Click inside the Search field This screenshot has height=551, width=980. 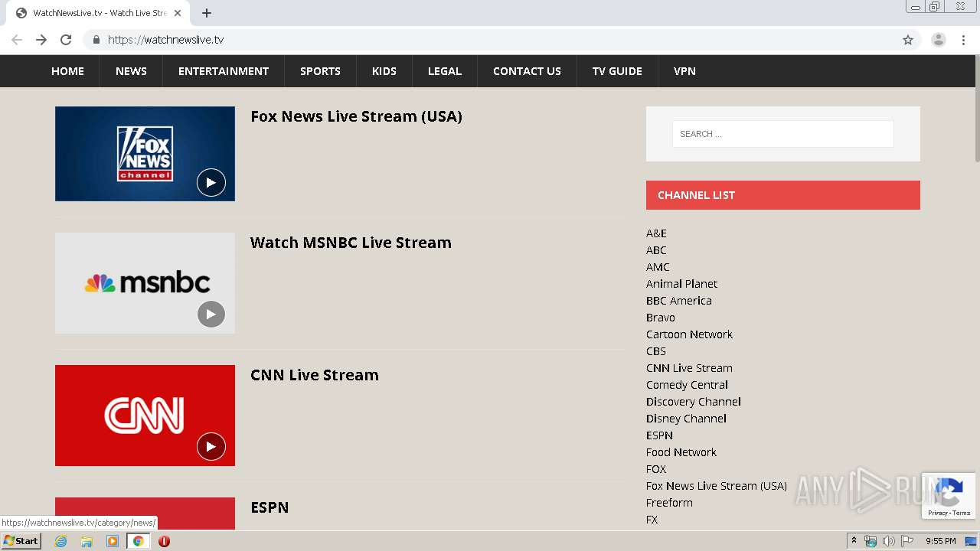(x=782, y=134)
